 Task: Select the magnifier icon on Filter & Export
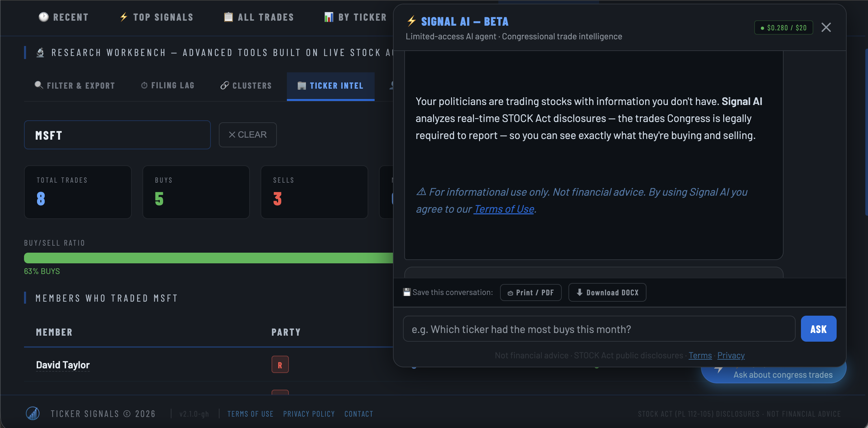point(38,85)
